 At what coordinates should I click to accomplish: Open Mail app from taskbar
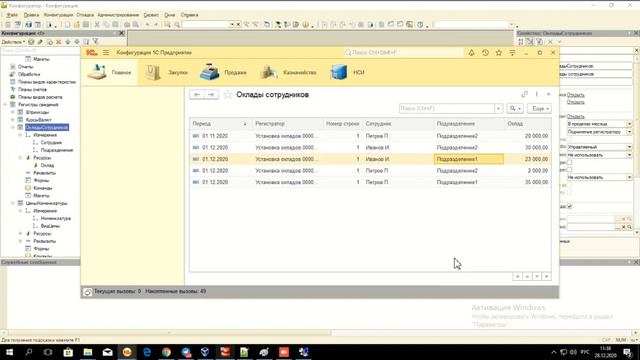[107, 352]
